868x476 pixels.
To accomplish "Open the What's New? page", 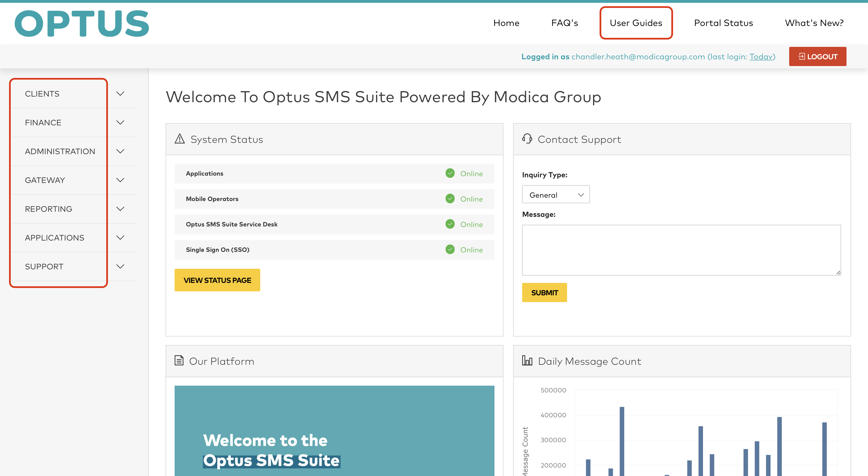I will click(x=814, y=23).
